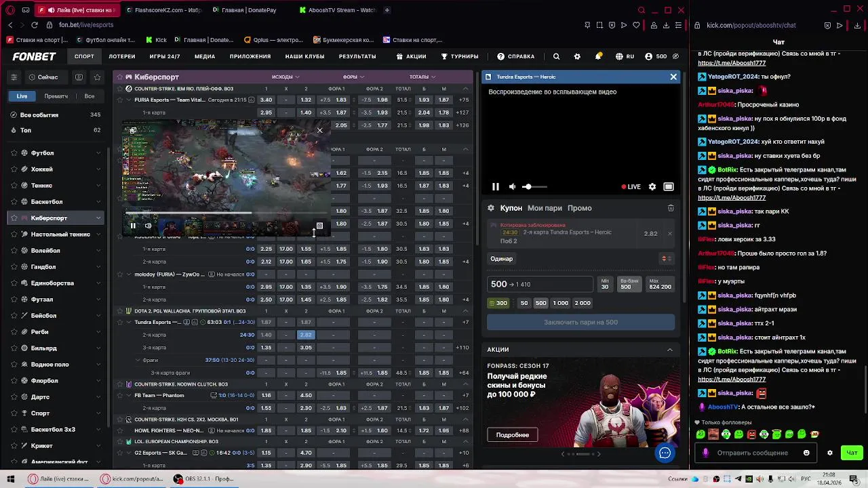This screenshot has width=868, height=488.
Task: Open the Форы column dropdown
Action: (x=353, y=77)
